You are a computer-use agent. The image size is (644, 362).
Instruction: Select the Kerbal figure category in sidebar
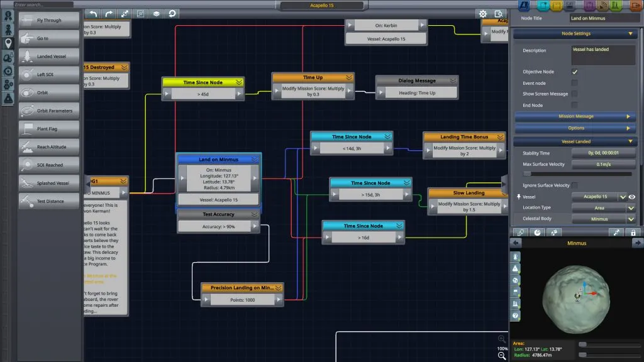(x=8, y=30)
